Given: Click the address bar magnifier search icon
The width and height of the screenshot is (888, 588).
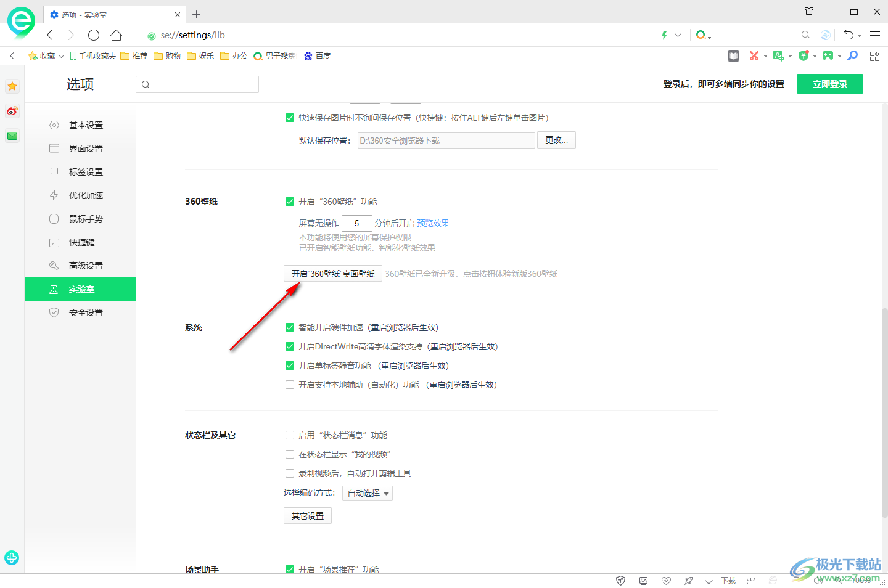Looking at the screenshot, I should pos(805,35).
